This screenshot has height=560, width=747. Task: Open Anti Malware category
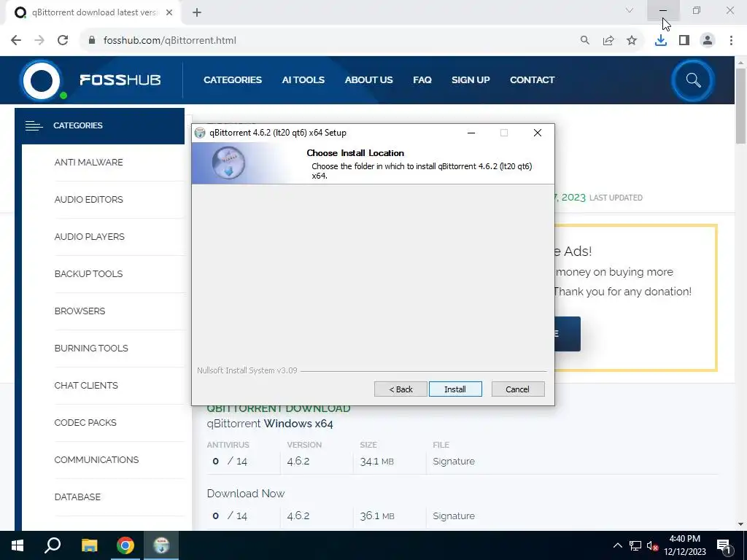(88, 163)
